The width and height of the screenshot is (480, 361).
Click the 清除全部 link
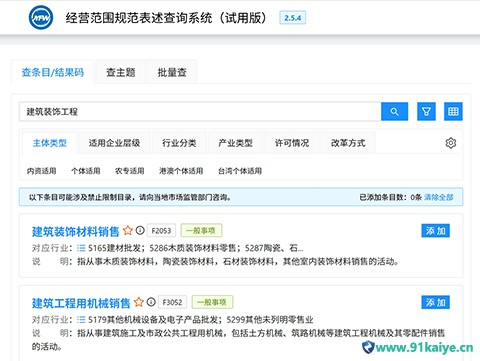pyautogui.click(x=439, y=197)
